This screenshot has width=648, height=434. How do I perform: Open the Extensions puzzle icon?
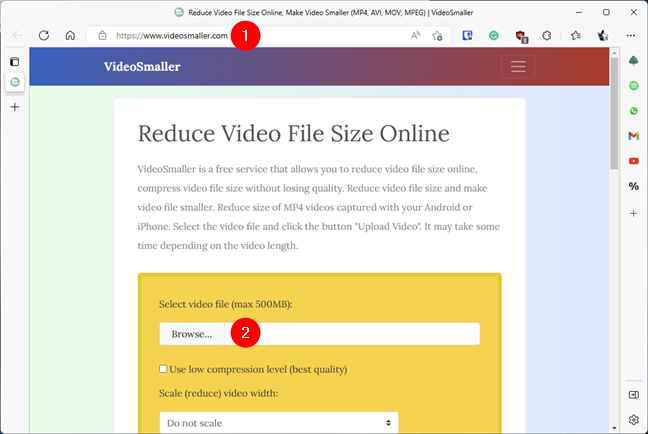[x=547, y=36]
